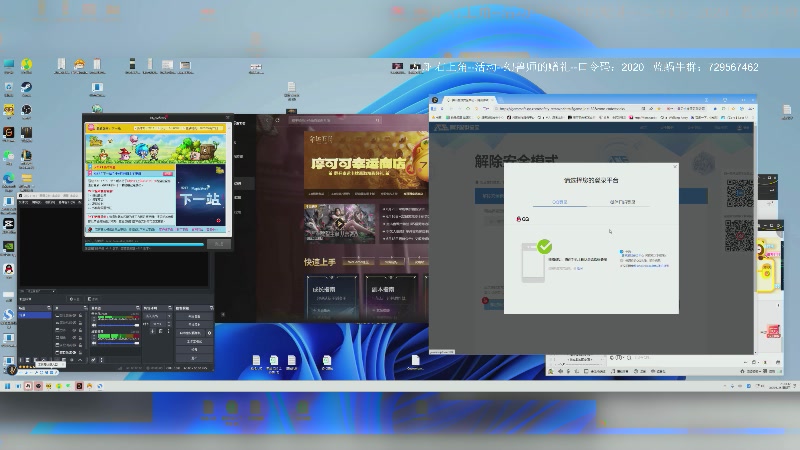Click Start Recording button in OBS controls
Viewport: 800px width, 450px height.
click(x=194, y=324)
